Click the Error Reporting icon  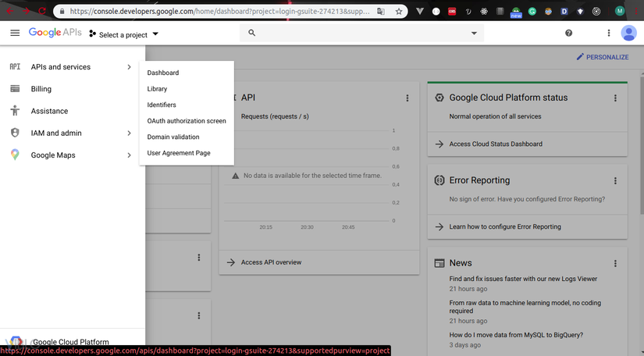(439, 180)
